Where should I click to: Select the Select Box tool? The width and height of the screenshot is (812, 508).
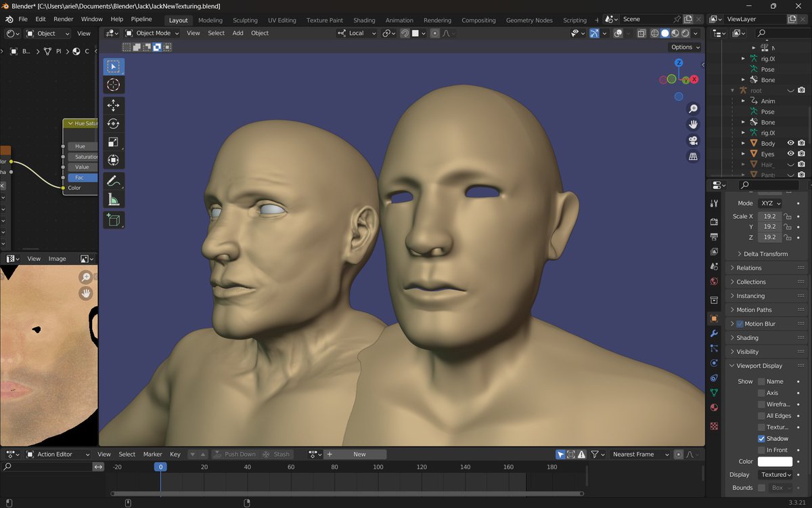[113, 66]
